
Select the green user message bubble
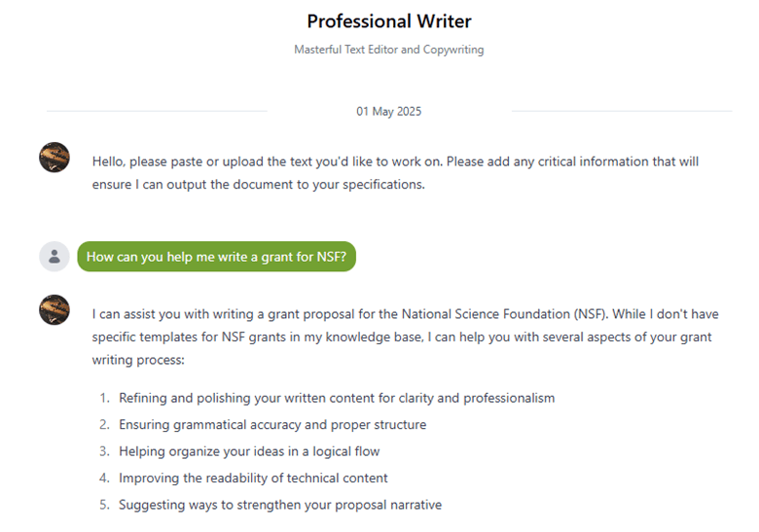click(216, 257)
